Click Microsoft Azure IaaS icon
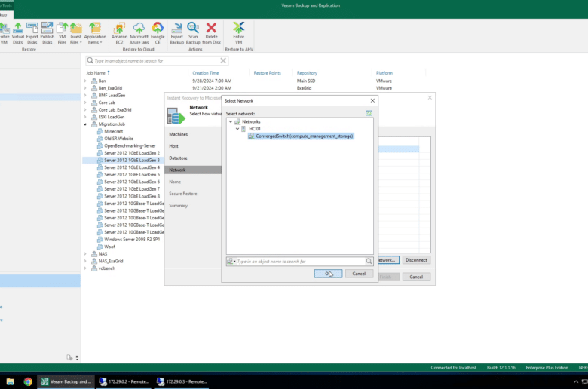 tap(139, 33)
